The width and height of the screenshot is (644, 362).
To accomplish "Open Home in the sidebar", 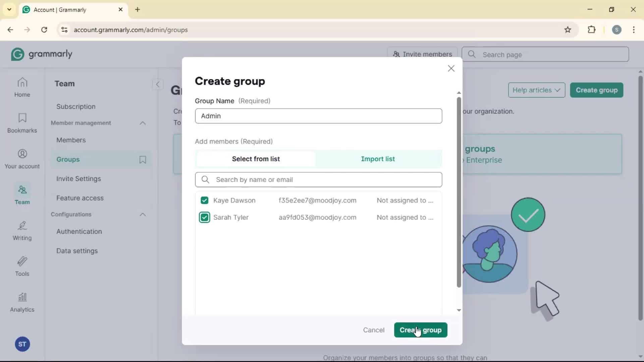I will pos(22,87).
